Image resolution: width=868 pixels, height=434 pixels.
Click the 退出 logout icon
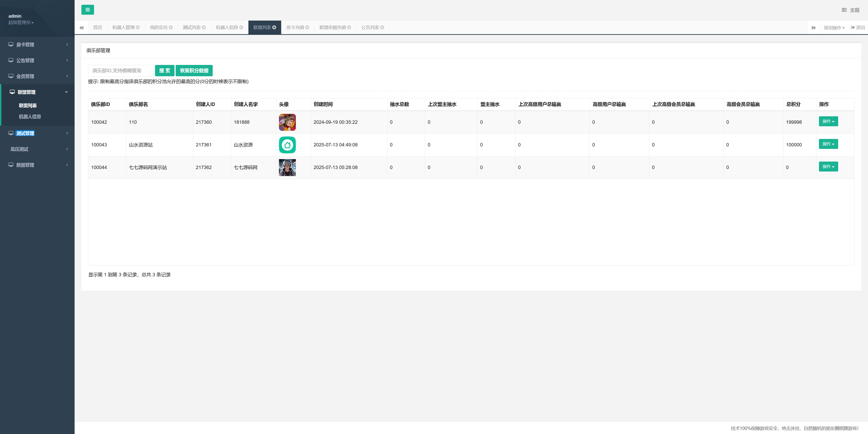[x=852, y=28]
